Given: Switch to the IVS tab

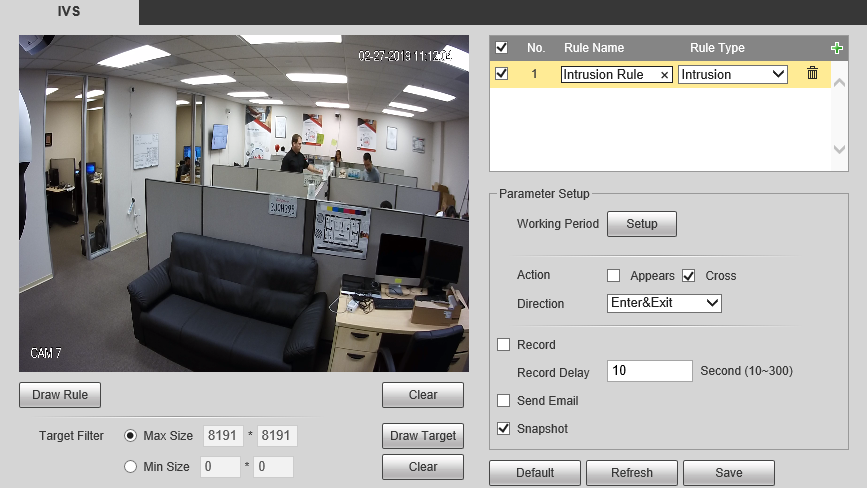Looking at the screenshot, I should [x=69, y=12].
